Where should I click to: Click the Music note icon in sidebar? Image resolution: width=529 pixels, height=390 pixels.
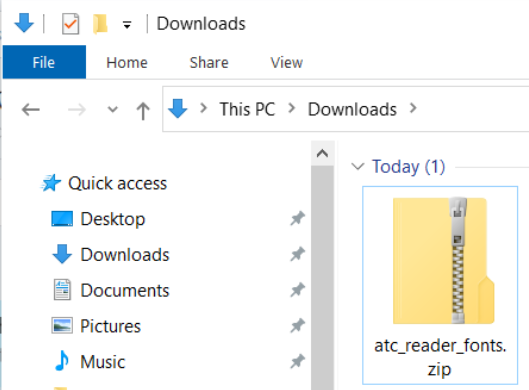[x=62, y=361]
